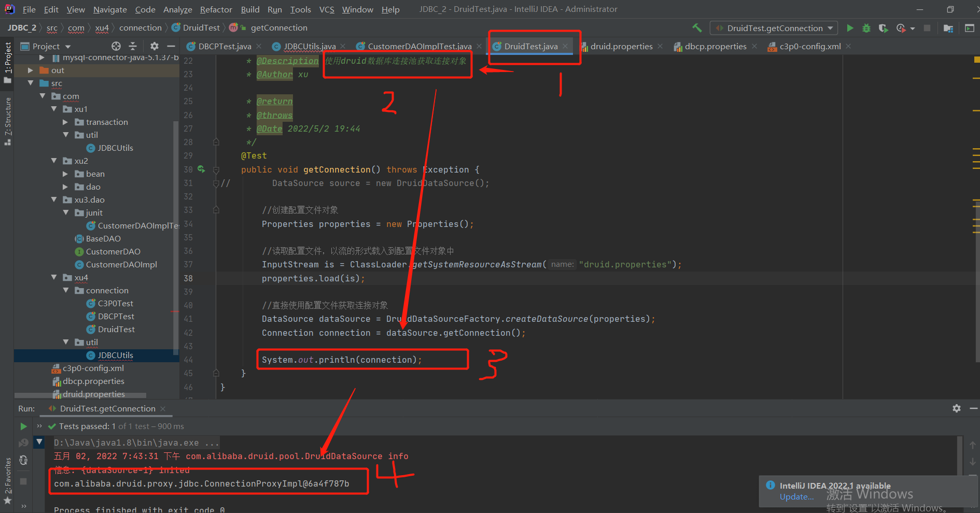This screenshot has width=980, height=513.
Task: Toggle the method fold marker on line 30
Action: (216, 169)
